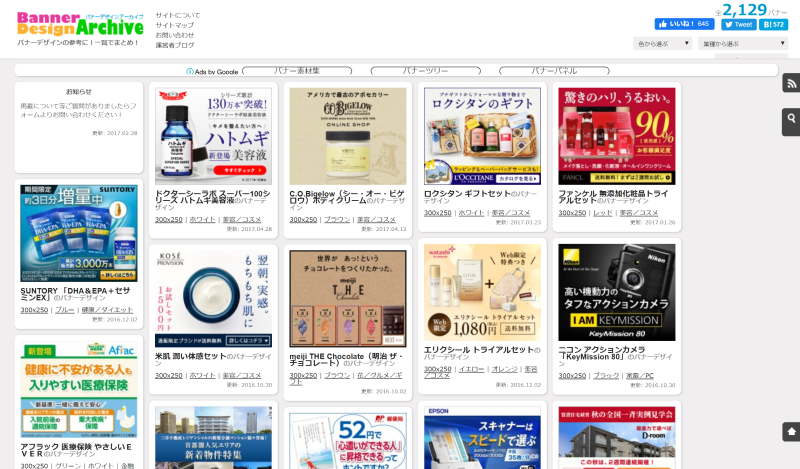This screenshot has height=469, width=800.
Task: Click the ドクターシーラボ スーパー100シリーズ title
Action: tap(212, 197)
